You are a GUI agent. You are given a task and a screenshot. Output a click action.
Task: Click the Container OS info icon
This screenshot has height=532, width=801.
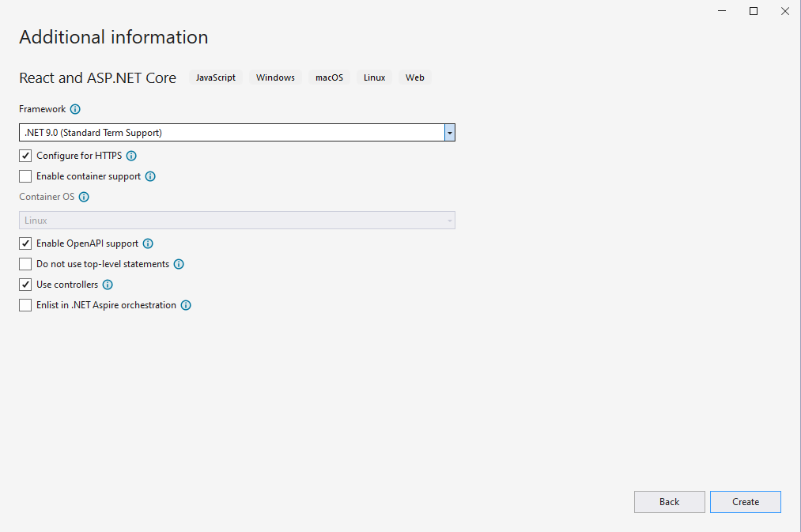(84, 197)
